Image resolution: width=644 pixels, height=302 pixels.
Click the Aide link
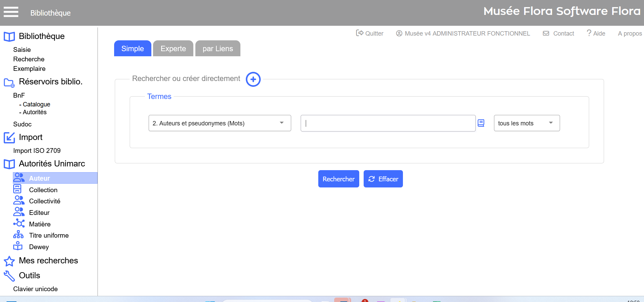point(599,34)
